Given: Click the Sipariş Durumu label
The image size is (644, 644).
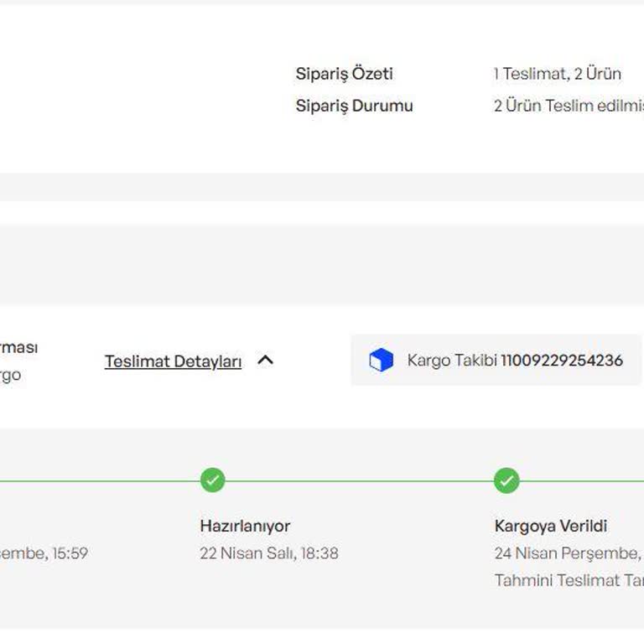Looking at the screenshot, I should tap(354, 106).
